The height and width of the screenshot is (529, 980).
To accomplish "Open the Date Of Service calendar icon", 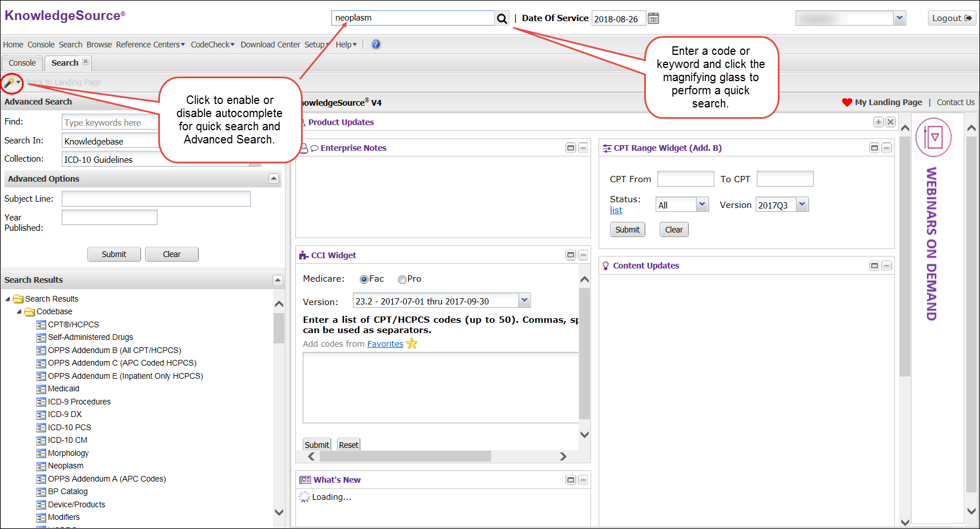I will (653, 18).
